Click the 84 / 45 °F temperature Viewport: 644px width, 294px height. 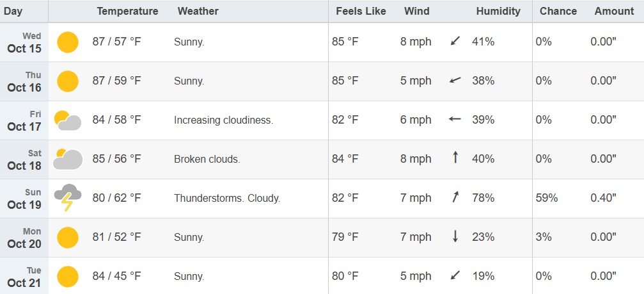point(116,277)
